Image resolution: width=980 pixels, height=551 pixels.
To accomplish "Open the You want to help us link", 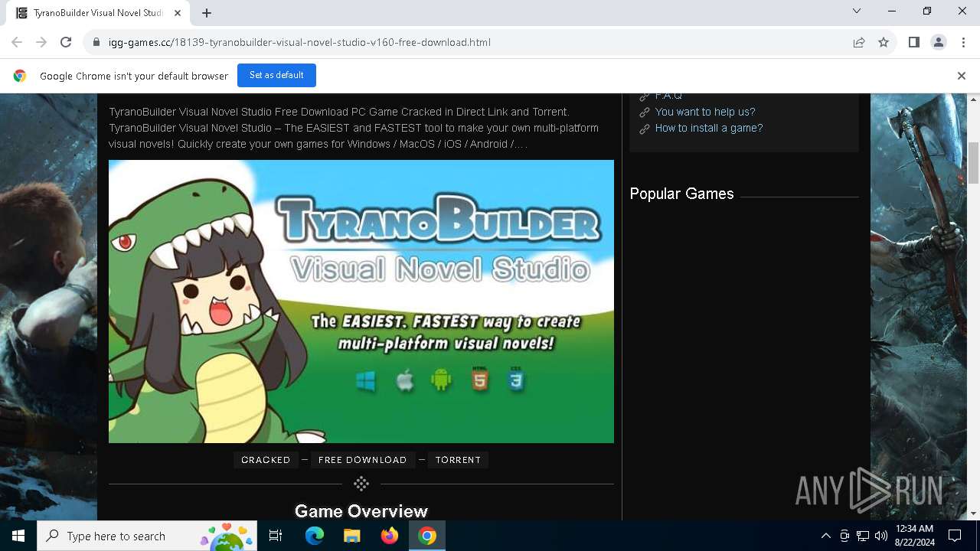I will 705,112.
